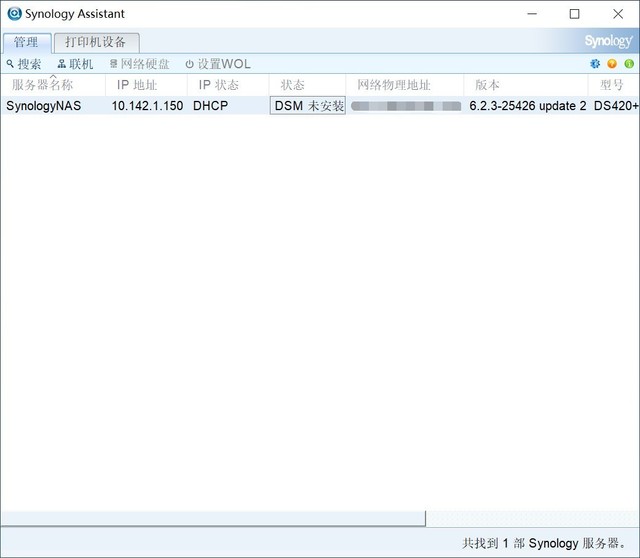The image size is (640, 558).
Task: Switch to the 管理 tab
Action: click(27, 42)
